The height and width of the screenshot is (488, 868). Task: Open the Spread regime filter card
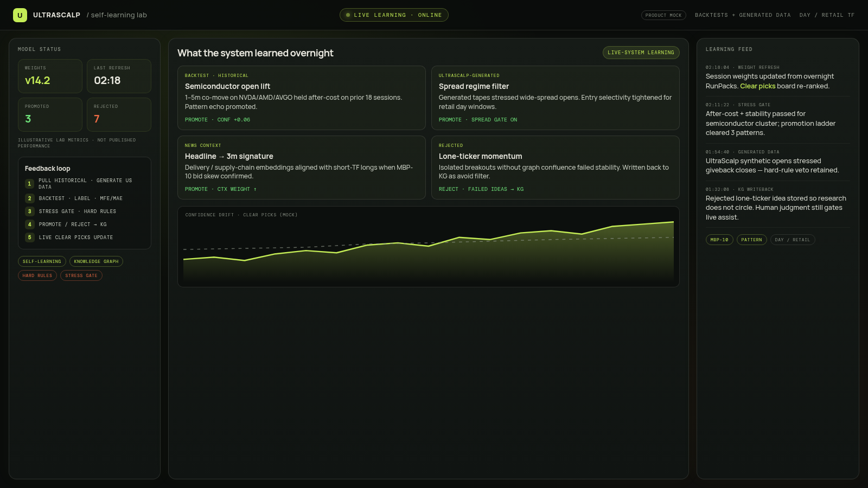coord(555,98)
